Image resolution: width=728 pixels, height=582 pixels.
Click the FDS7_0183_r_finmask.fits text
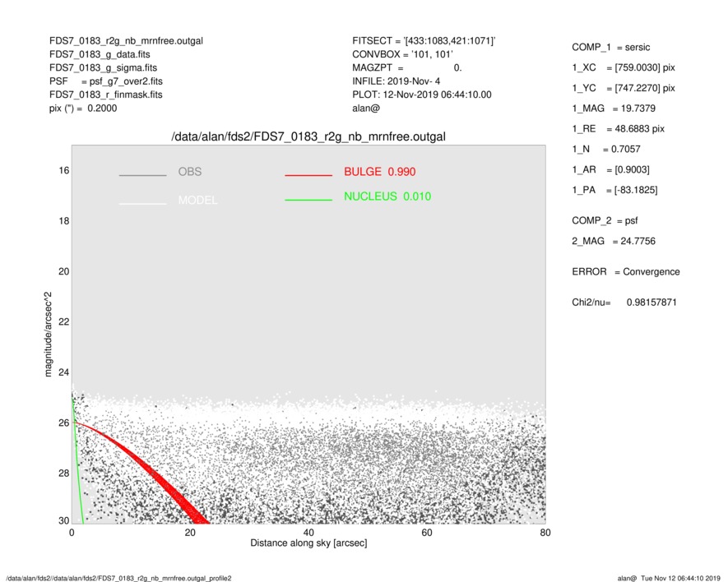pos(106,95)
